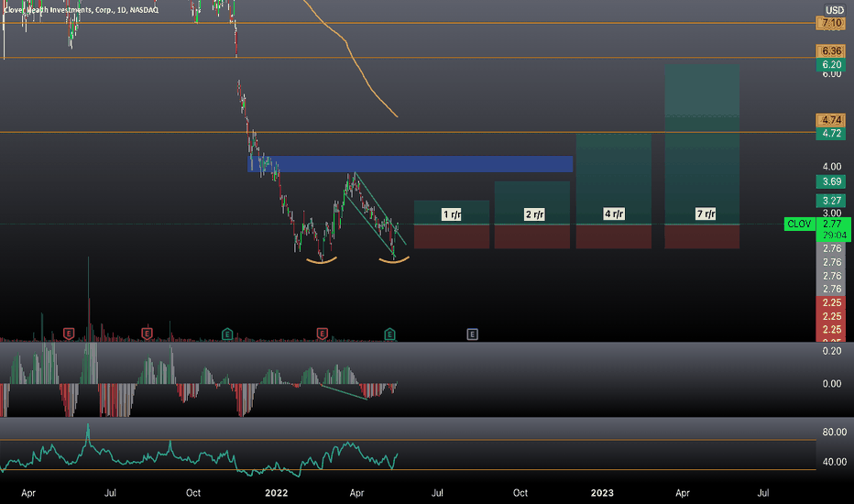Click the green earnings E marker after Apr 2022
This screenshot has height=504, width=854.
(389, 334)
